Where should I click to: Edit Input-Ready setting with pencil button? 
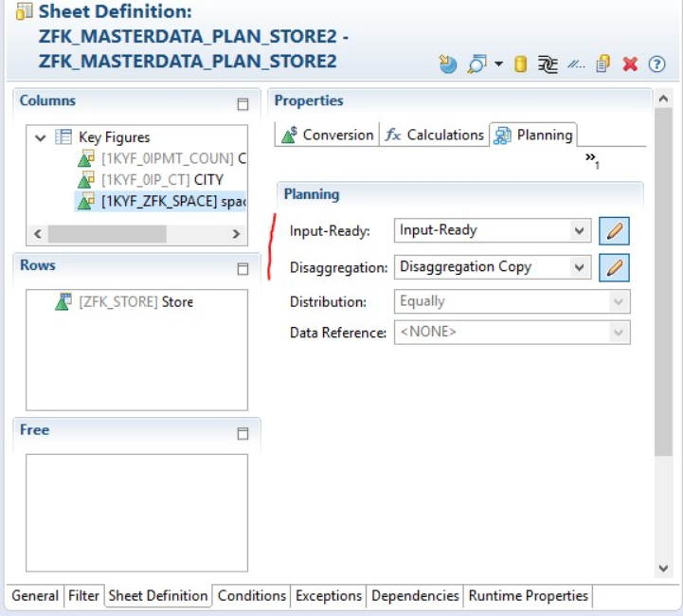point(614,230)
